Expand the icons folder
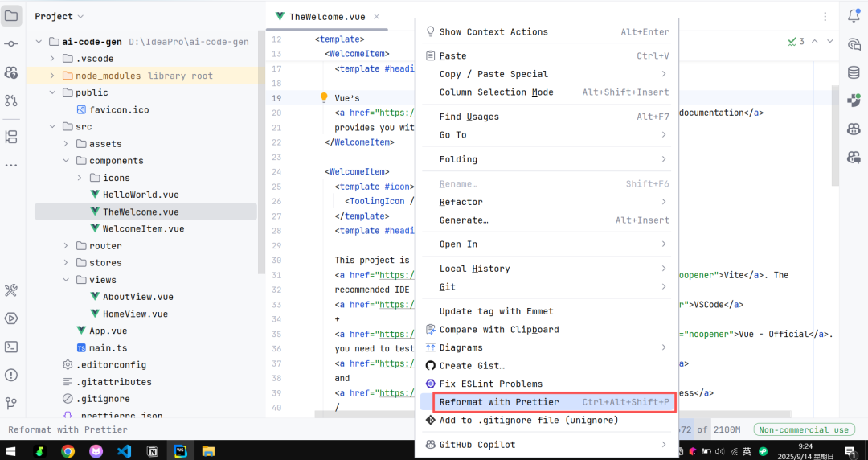Screen dimensions: 868x460 pyautogui.click(x=79, y=178)
